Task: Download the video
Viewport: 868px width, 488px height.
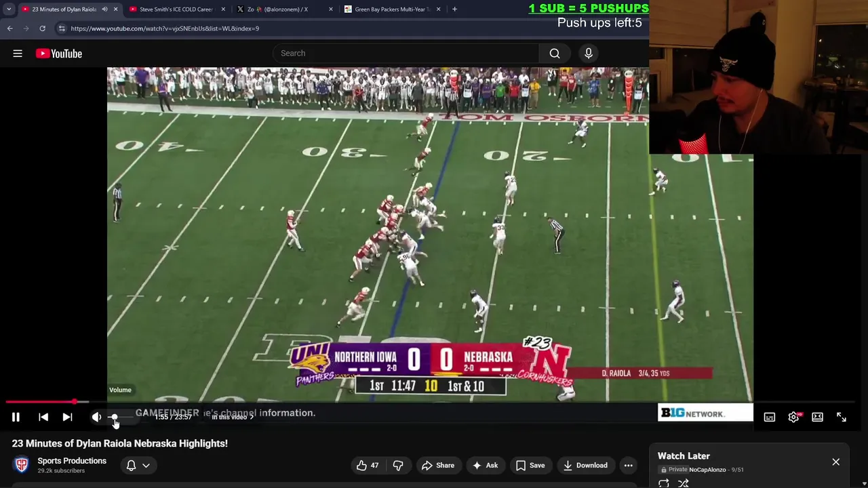Action: [x=586, y=466]
